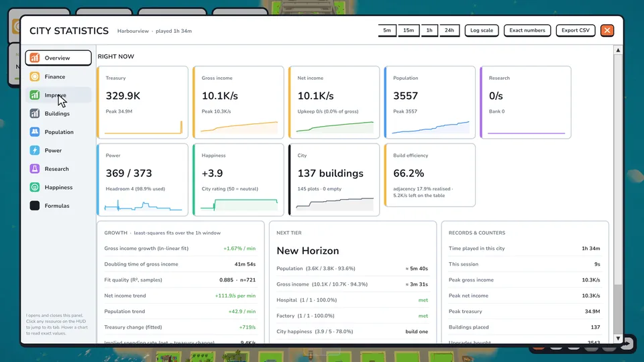Viewport: 644px width, 362px height.
Task: Toggle Exact numbers display
Action: pyautogui.click(x=527, y=30)
